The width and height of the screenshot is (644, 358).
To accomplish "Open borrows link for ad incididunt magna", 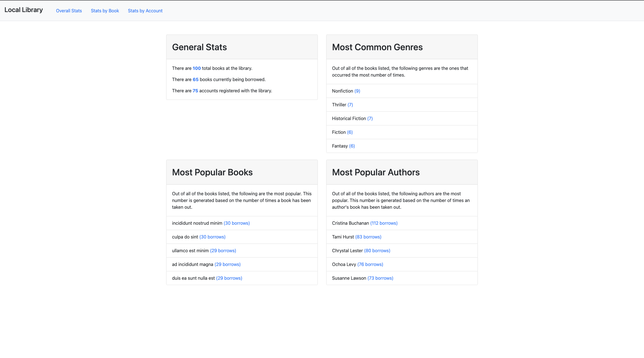I will [x=227, y=264].
